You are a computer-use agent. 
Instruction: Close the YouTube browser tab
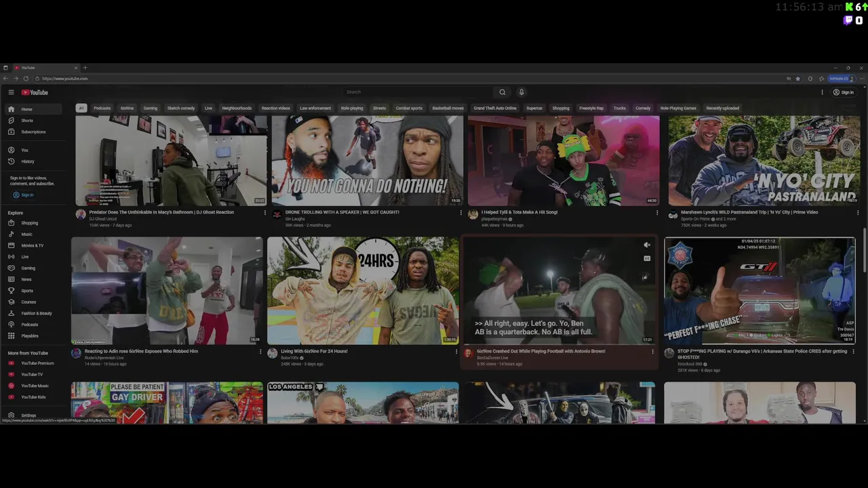click(76, 68)
